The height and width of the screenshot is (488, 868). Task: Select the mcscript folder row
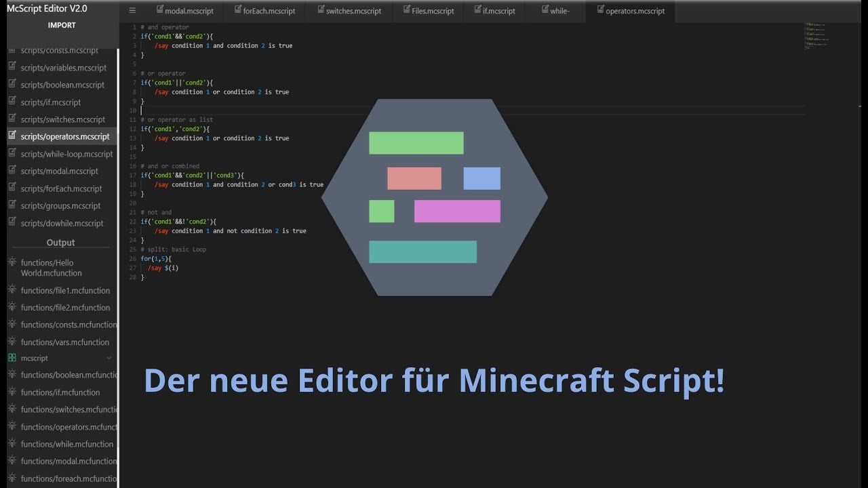62,358
